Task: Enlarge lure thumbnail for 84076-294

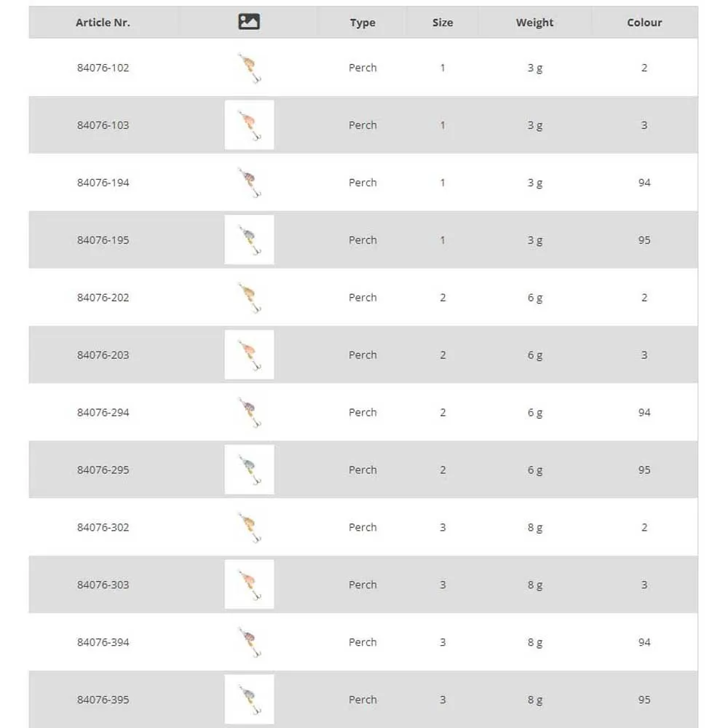Action: (x=249, y=413)
